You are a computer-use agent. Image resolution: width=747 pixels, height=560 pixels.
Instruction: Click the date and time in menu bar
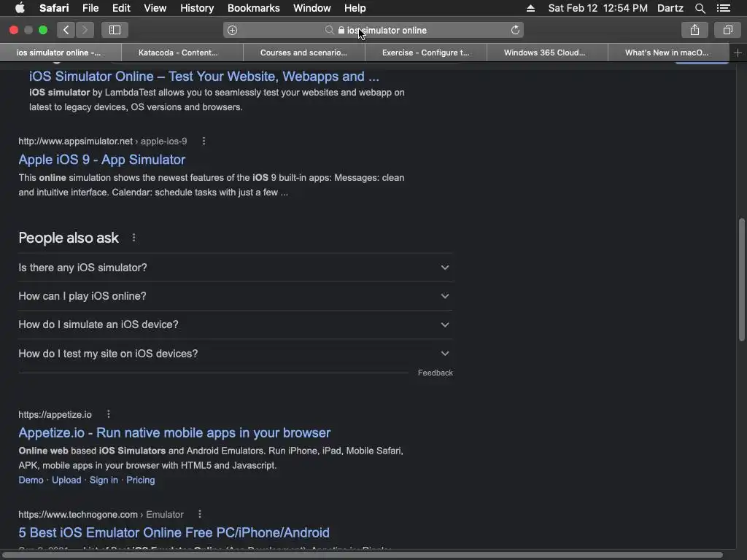click(x=598, y=8)
